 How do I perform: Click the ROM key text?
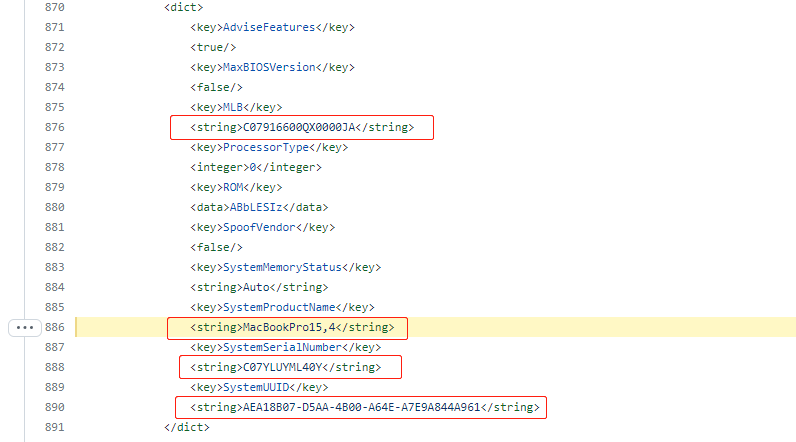coord(233,187)
